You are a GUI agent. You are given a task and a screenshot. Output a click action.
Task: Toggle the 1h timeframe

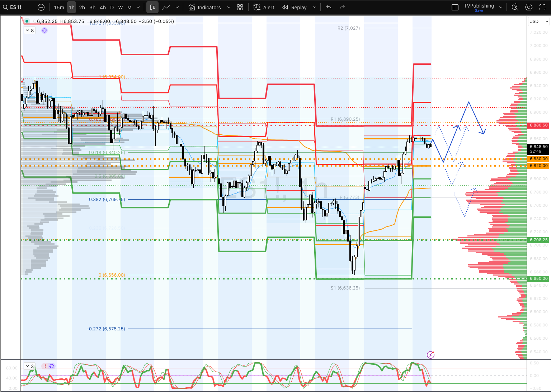click(x=72, y=7)
